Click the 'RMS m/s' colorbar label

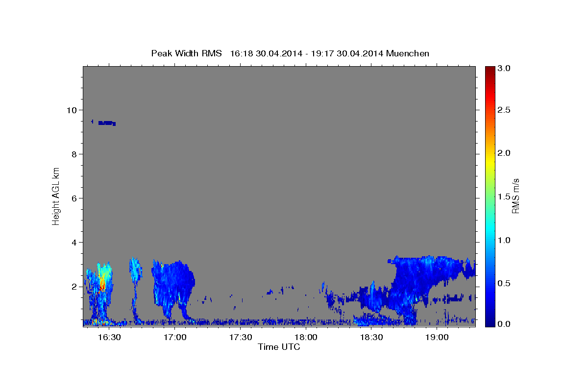click(x=515, y=196)
